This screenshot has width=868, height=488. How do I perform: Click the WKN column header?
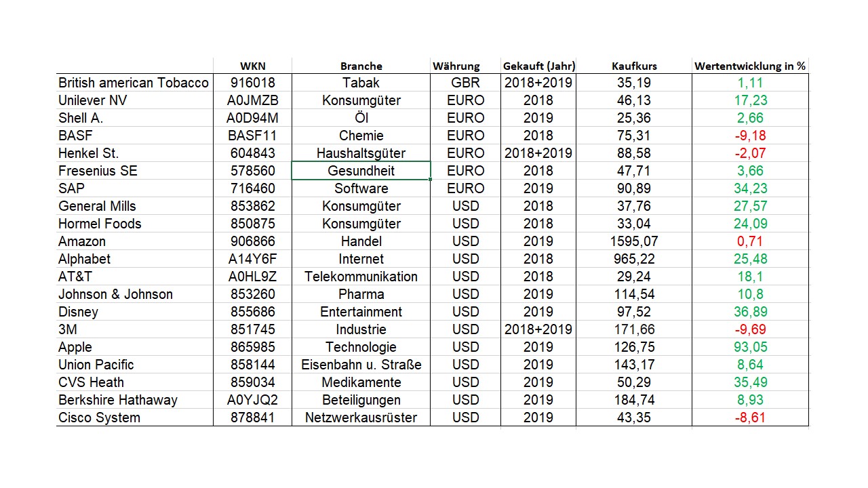tap(252, 66)
